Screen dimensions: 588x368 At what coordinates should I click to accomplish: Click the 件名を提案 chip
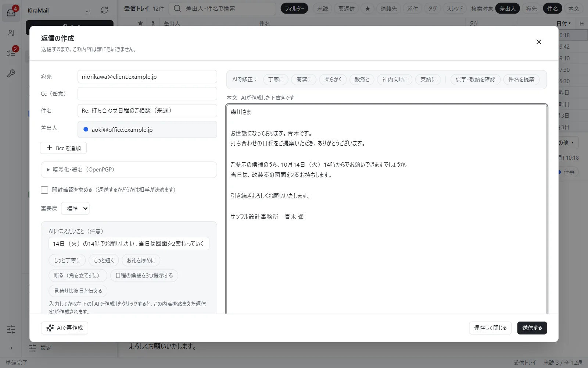click(x=521, y=79)
